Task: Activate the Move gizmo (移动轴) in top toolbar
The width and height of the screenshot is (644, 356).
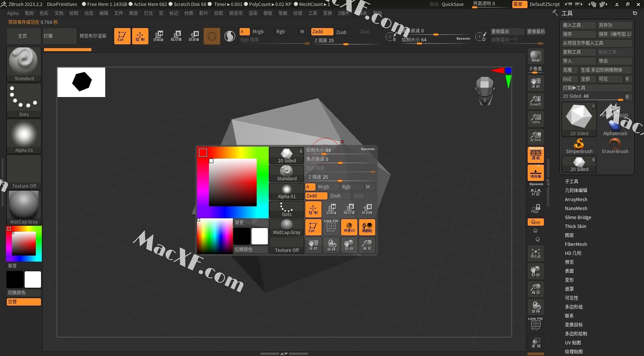Action: coord(158,36)
